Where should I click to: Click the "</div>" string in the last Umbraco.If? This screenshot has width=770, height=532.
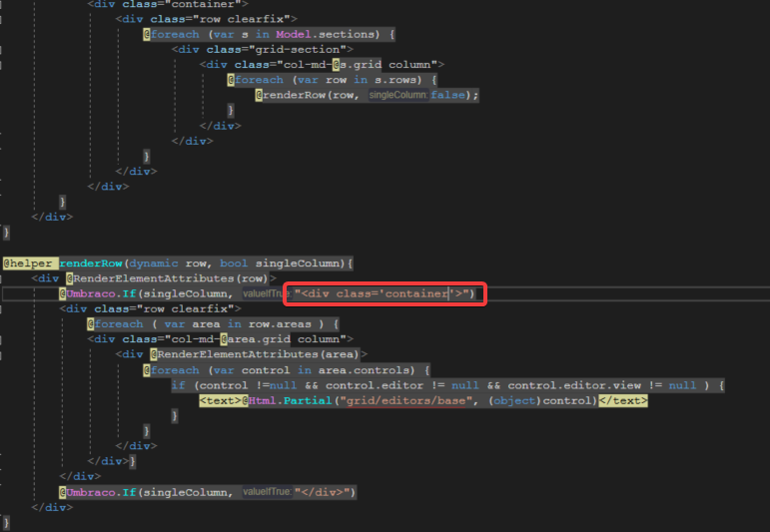point(322,492)
